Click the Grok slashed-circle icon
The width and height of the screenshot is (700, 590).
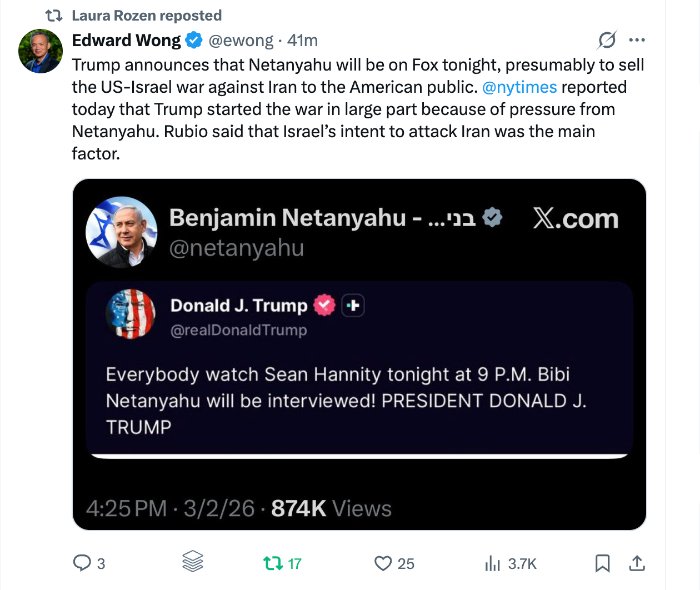click(607, 40)
